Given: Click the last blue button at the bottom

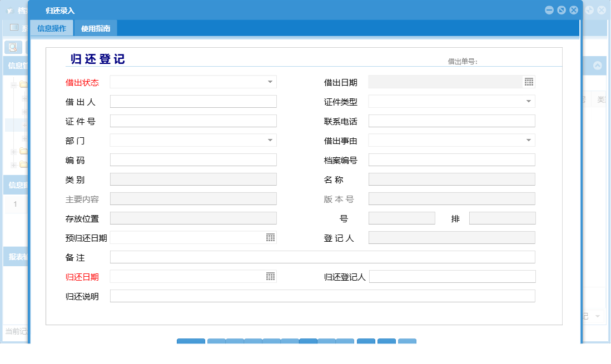Looking at the screenshot, I should click(x=407, y=342).
